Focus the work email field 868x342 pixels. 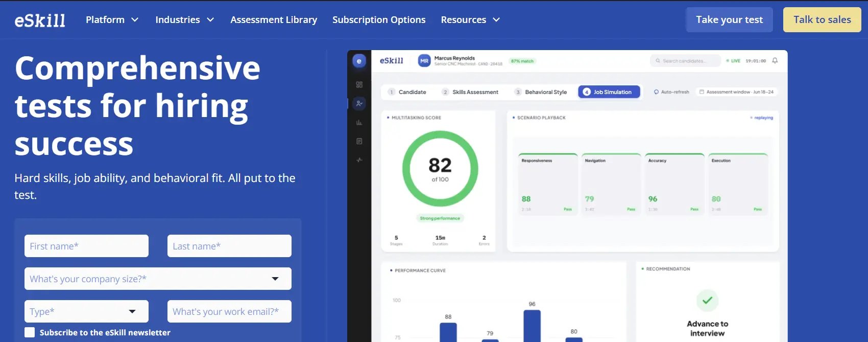coord(229,311)
